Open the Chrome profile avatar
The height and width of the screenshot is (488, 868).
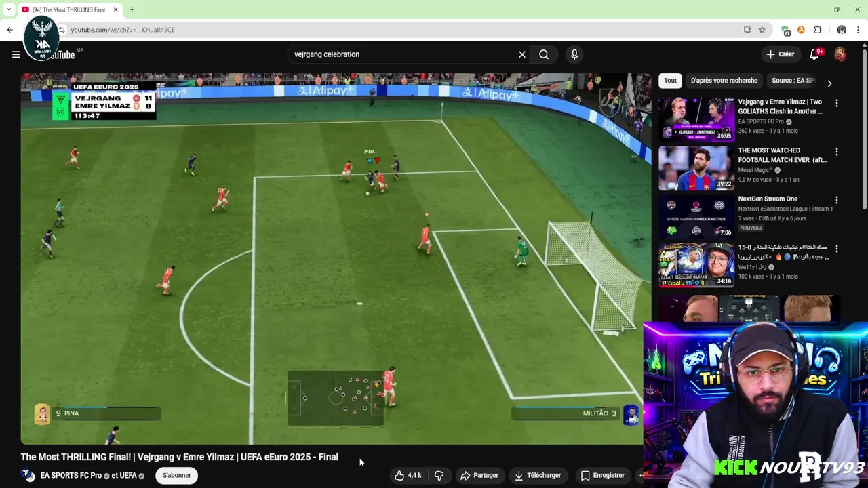tap(842, 30)
